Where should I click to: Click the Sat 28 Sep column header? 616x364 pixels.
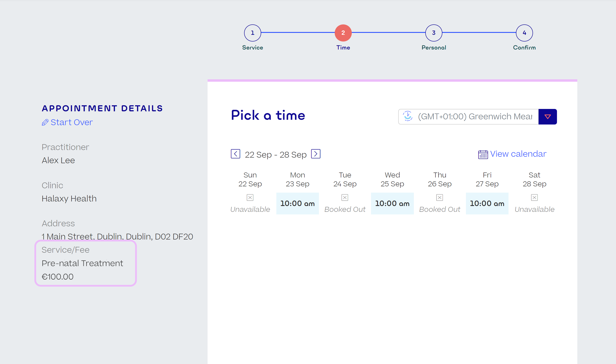point(534,179)
